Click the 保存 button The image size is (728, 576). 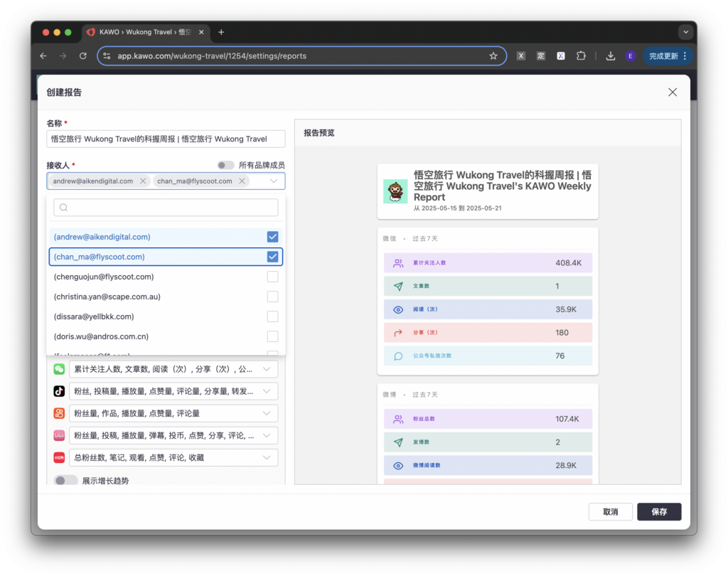point(659,512)
